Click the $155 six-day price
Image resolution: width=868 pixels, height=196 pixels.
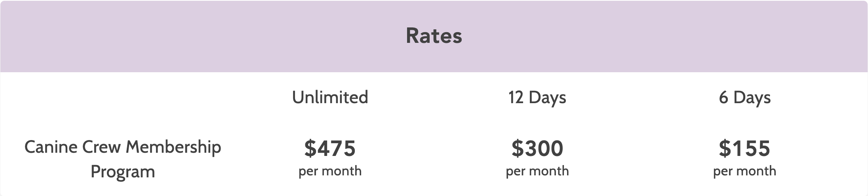coord(744,148)
